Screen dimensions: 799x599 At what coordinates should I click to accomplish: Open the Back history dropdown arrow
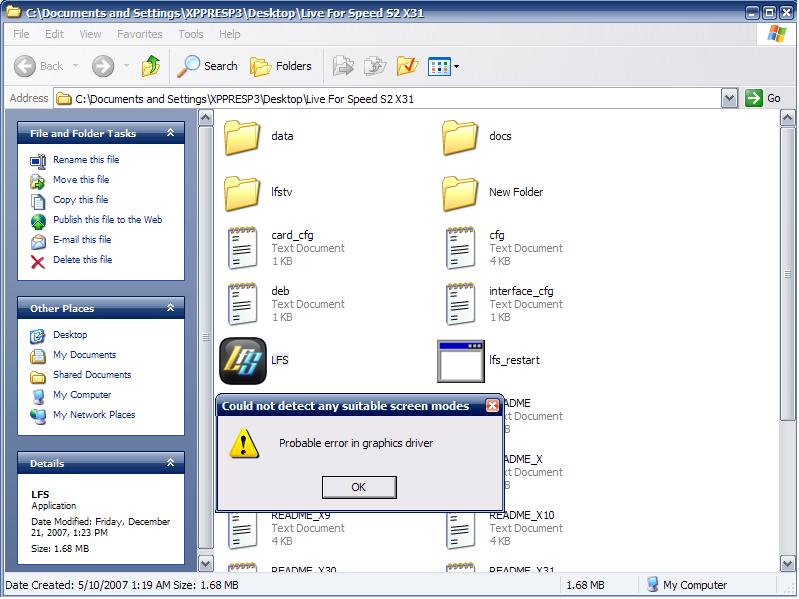point(75,66)
